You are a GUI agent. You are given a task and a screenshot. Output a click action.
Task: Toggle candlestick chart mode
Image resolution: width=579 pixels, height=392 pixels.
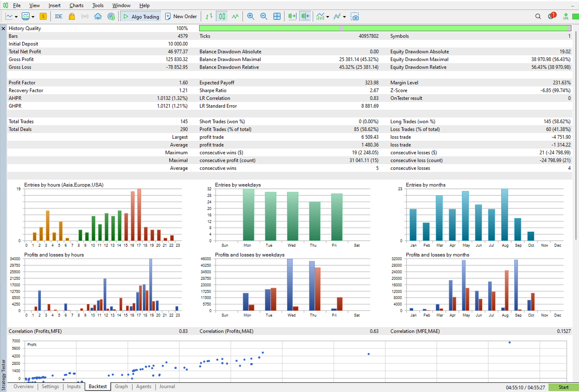coord(222,16)
